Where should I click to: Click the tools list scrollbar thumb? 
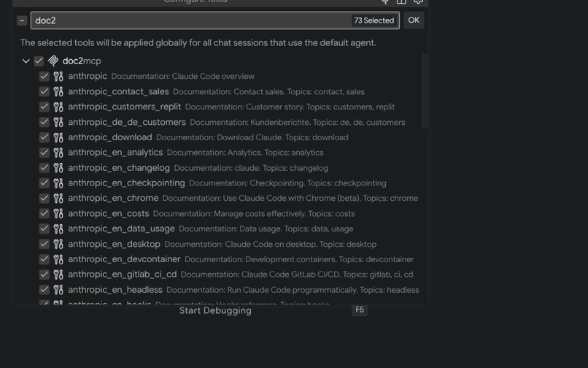click(425, 91)
